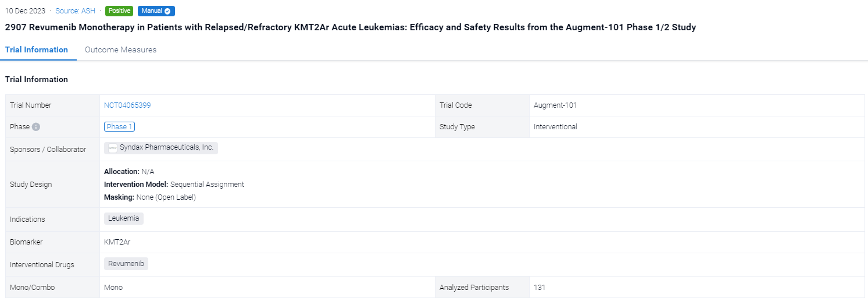Switch to the Outcome Measures tab
The image size is (868, 301).
point(120,50)
